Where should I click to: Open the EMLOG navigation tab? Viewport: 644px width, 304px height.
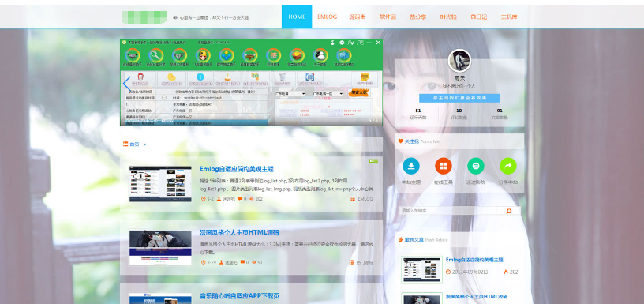(327, 17)
